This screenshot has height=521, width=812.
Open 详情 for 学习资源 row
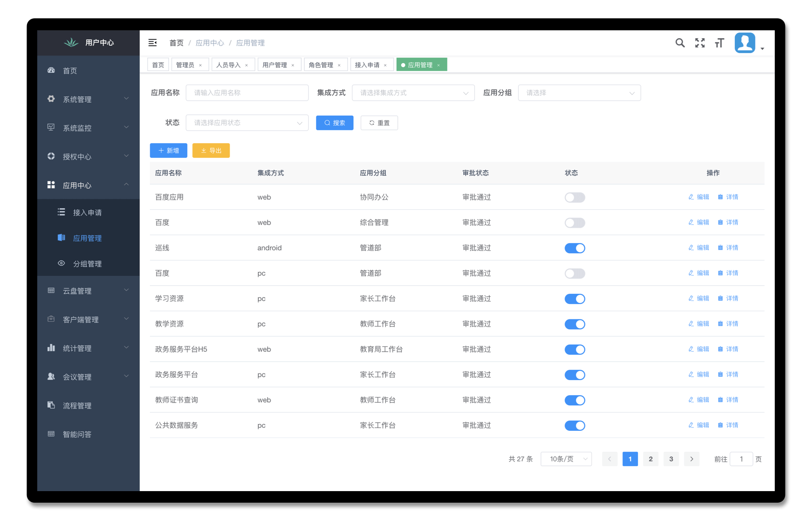[728, 299]
